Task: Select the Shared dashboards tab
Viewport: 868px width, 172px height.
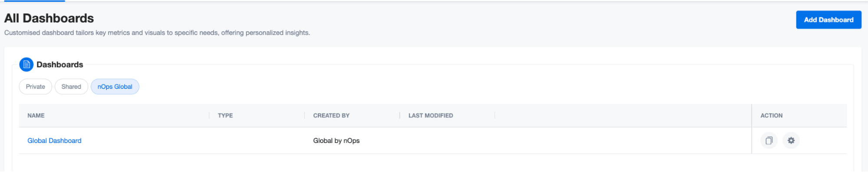Action: click(71, 87)
